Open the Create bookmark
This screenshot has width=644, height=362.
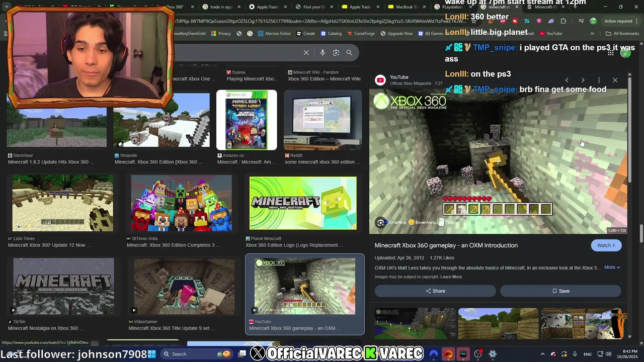point(306,34)
